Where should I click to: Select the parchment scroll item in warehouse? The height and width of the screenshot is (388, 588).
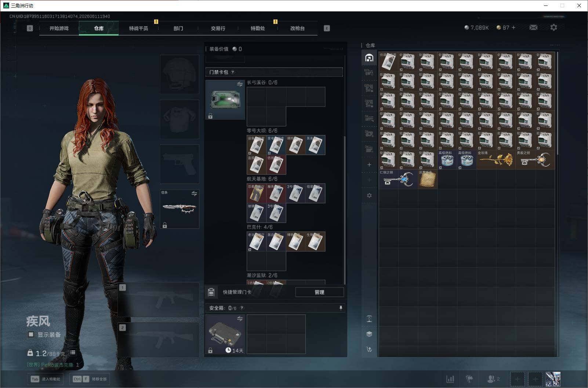(428, 179)
